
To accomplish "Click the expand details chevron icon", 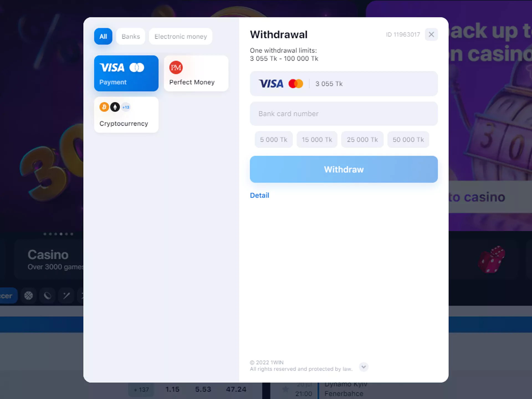I will click(x=363, y=367).
